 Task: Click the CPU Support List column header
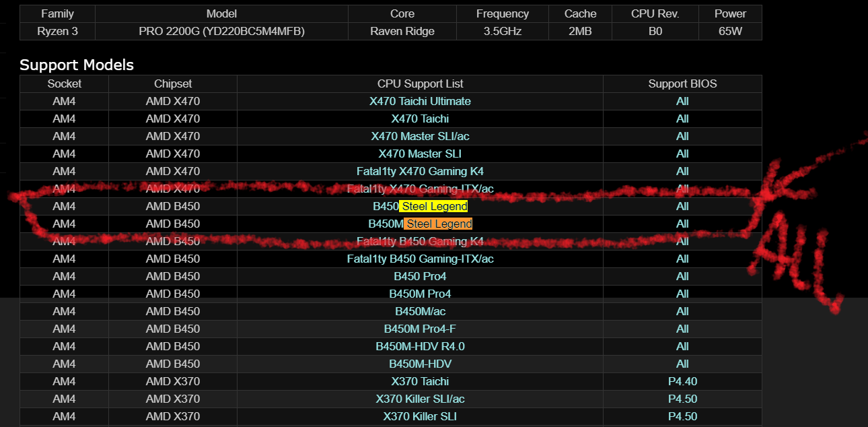tap(420, 84)
